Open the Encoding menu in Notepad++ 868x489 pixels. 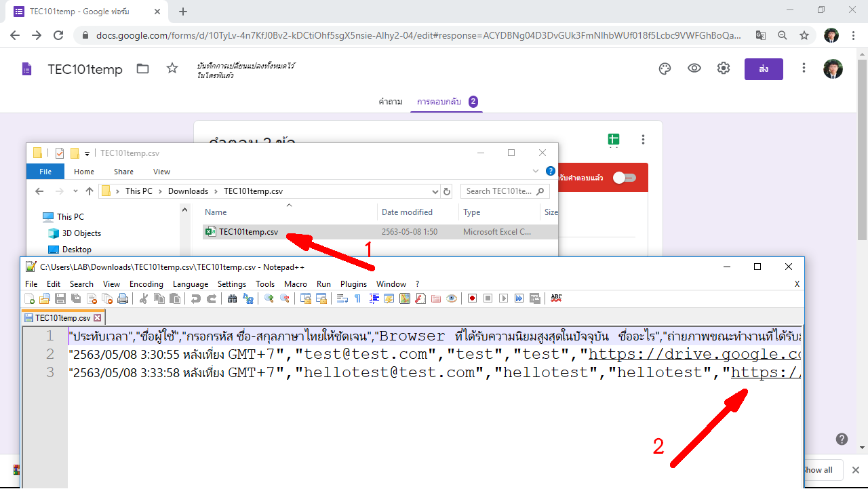point(146,284)
